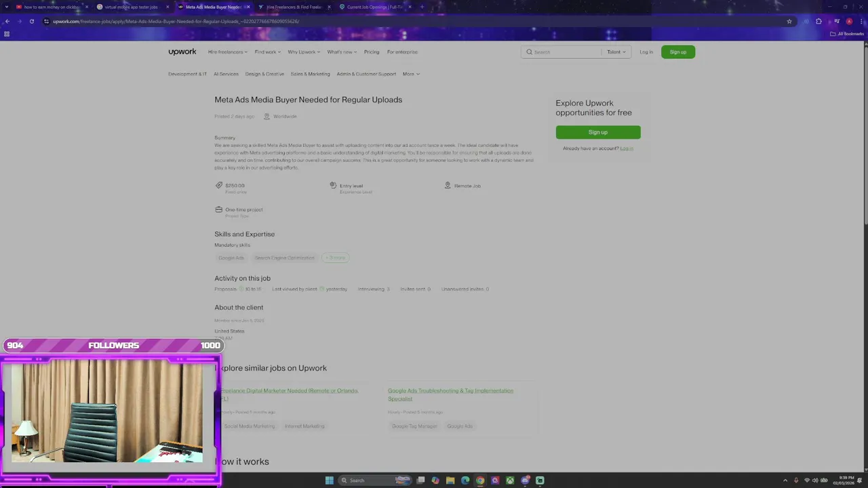Open the For enterprise page

(x=402, y=52)
